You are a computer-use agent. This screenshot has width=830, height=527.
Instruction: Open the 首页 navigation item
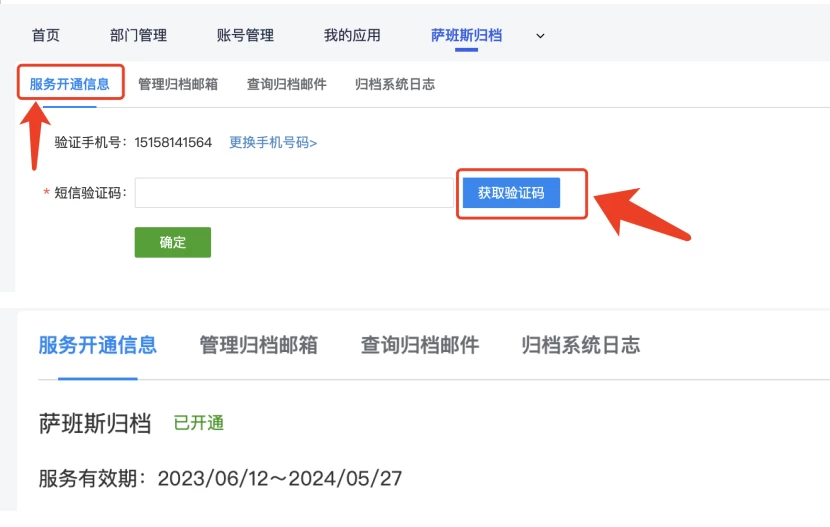coord(46,35)
